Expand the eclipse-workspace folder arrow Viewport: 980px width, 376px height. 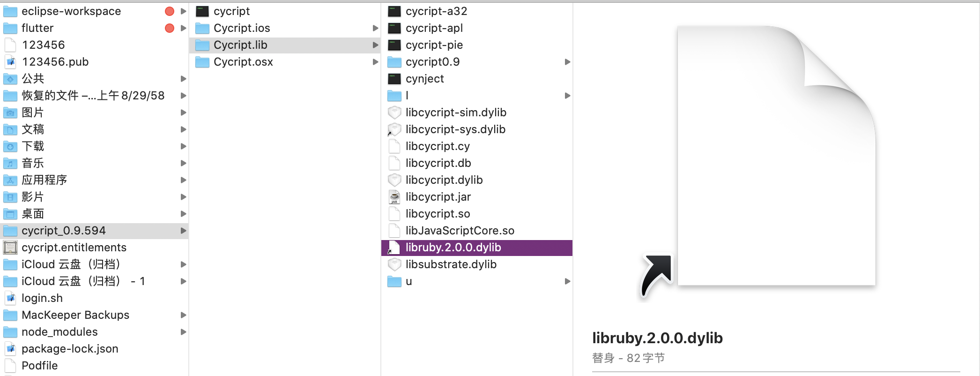pos(184,11)
